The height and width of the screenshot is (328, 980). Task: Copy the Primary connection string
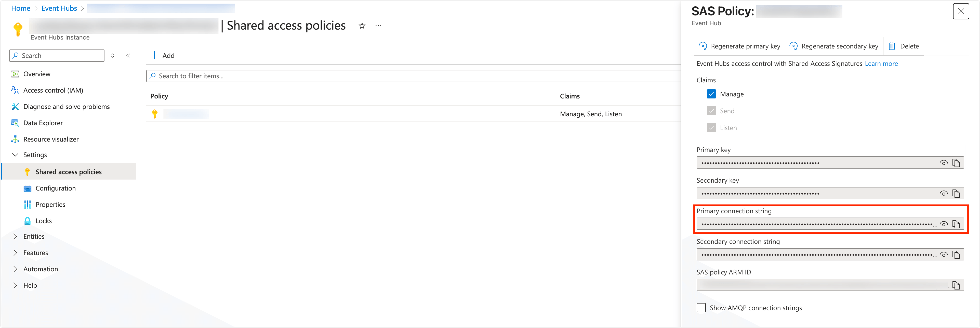point(956,224)
